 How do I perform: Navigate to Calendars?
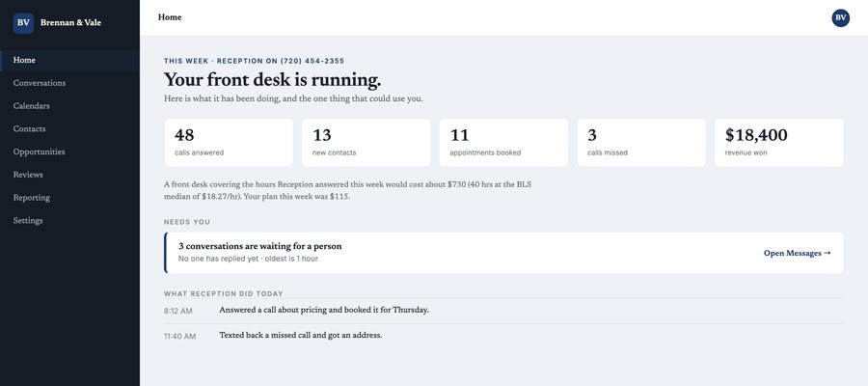69,106
